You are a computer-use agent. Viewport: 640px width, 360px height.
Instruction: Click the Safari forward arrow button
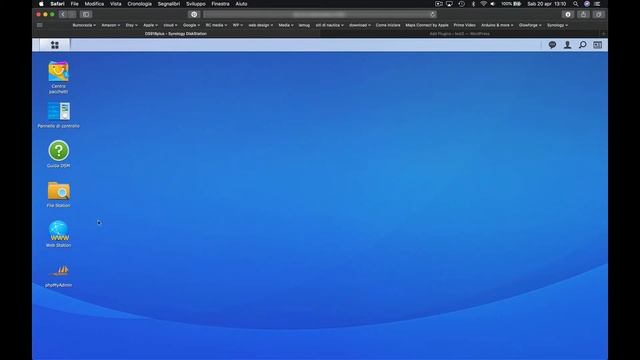click(x=72, y=14)
